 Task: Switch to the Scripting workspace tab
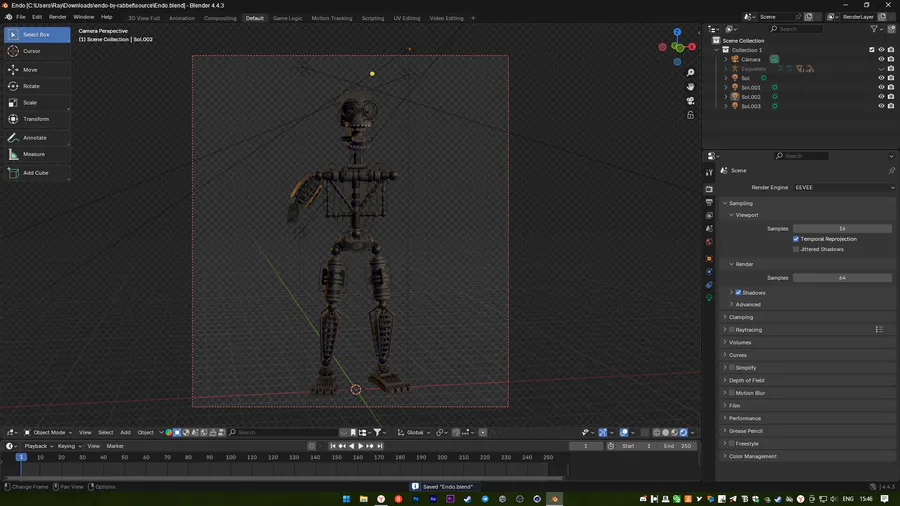[x=373, y=18]
